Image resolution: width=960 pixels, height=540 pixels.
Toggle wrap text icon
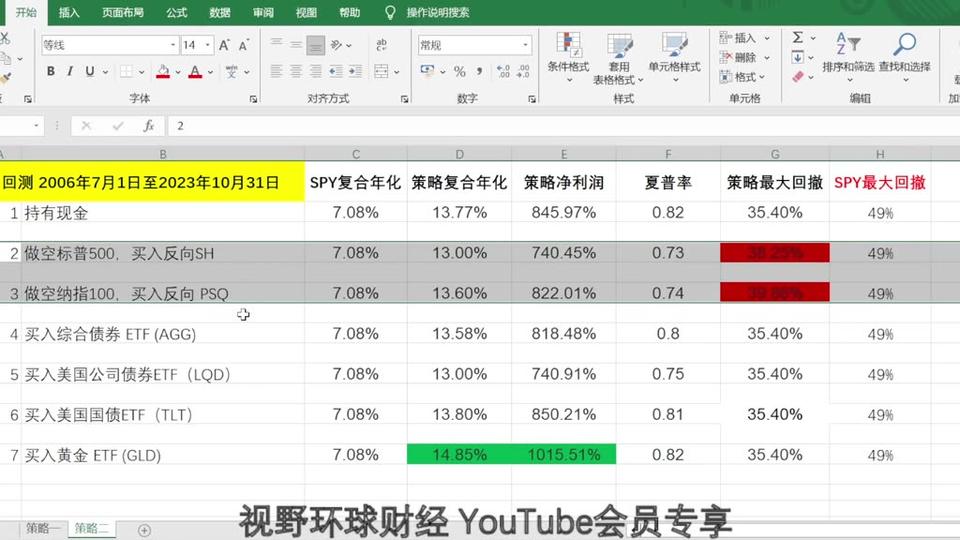coord(381,45)
